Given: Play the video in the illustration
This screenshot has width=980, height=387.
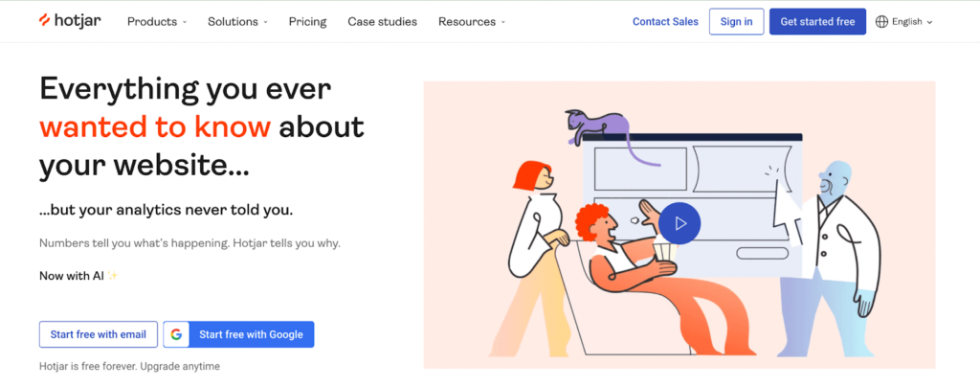Looking at the screenshot, I should pos(679,223).
